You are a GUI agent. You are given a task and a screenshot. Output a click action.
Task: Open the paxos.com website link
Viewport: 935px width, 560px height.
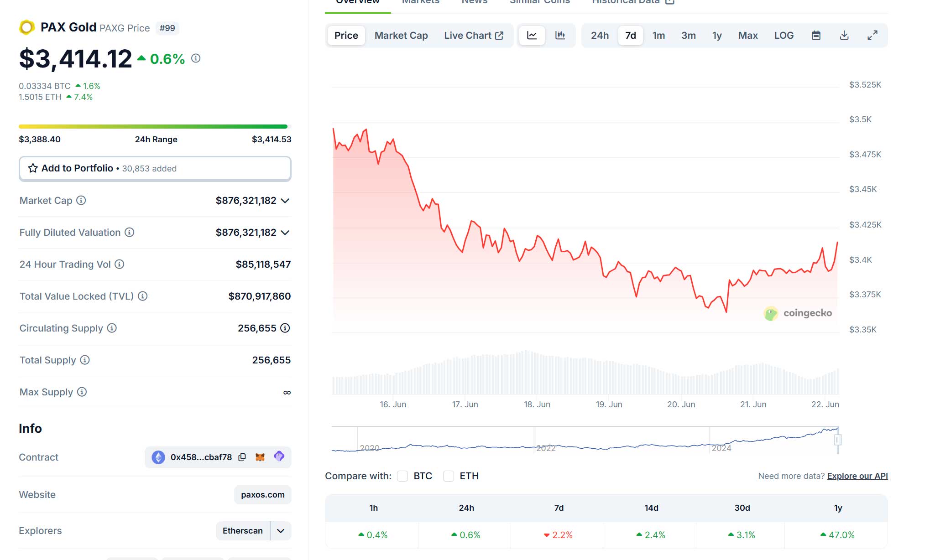(263, 495)
